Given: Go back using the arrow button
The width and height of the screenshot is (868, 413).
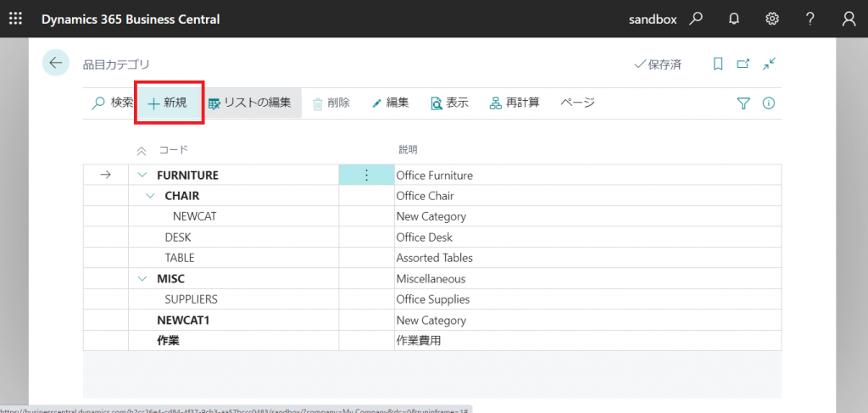Looking at the screenshot, I should pyautogui.click(x=56, y=63).
